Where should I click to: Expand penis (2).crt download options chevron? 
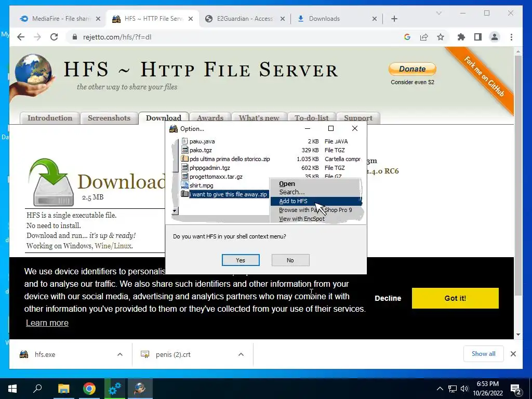pyautogui.click(x=241, y=354)
